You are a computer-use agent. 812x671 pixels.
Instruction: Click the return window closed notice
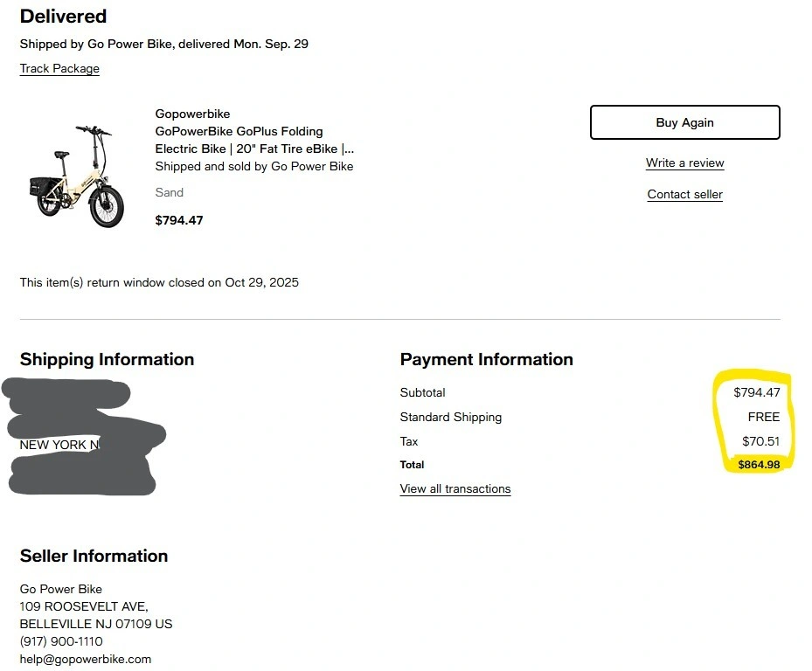point(159,282)
